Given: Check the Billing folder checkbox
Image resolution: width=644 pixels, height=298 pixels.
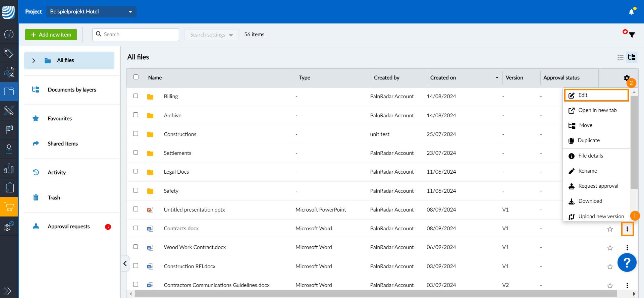Looking at the screenshot, I should tap(136, 96).
